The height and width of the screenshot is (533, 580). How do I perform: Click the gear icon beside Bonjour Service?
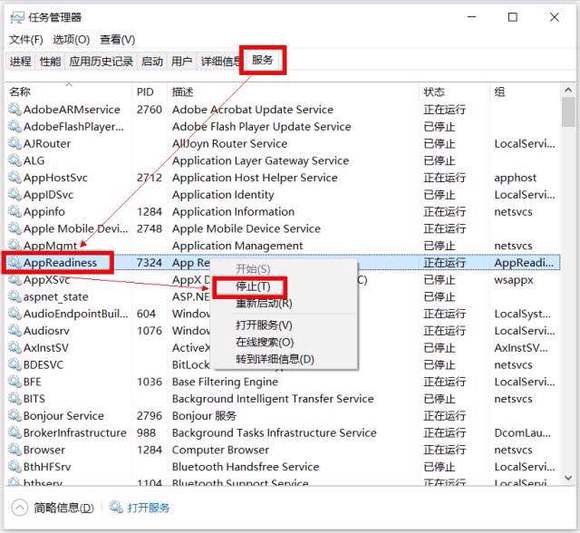15,416
